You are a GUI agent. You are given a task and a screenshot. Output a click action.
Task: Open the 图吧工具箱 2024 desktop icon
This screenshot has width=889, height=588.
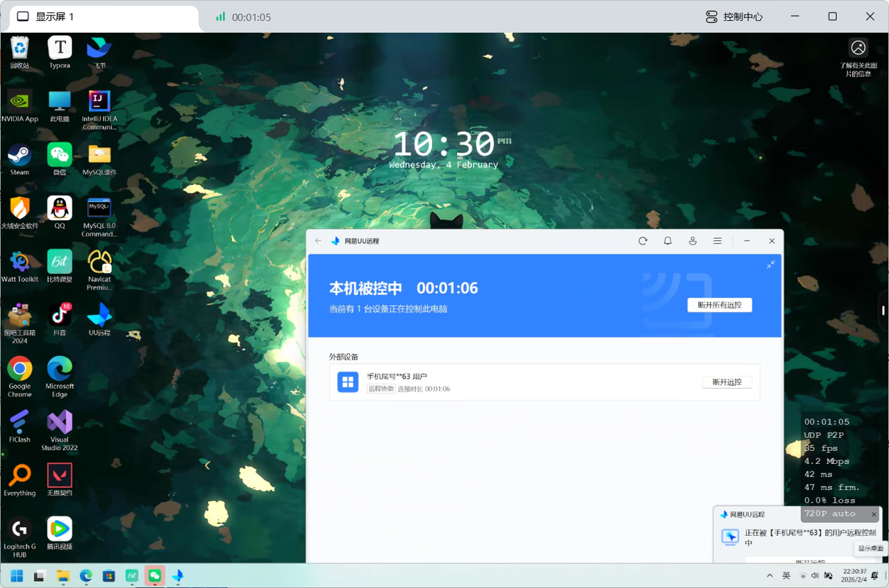(19, 324)
